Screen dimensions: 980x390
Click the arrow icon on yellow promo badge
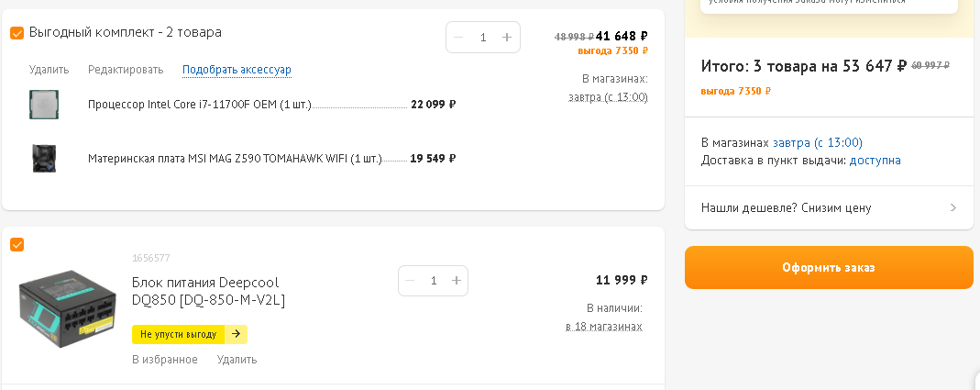236,334
